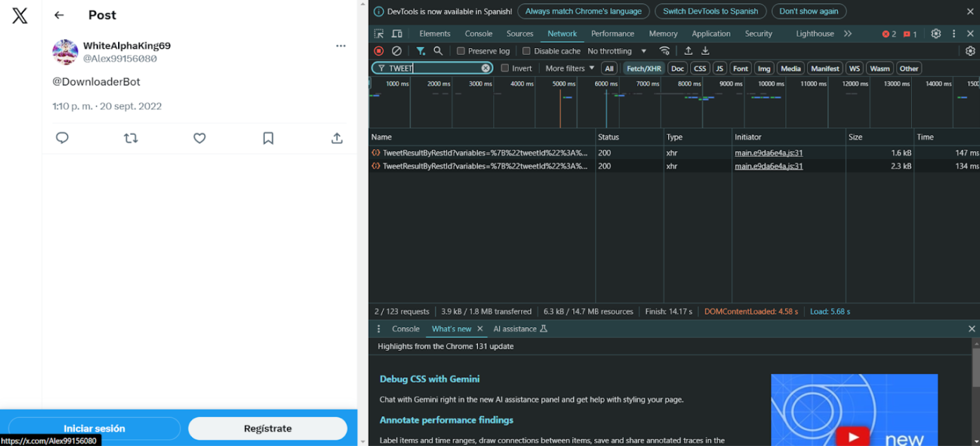Open the Application panel tab
This screenshot has width=980, height=446.
click(710, 33)
